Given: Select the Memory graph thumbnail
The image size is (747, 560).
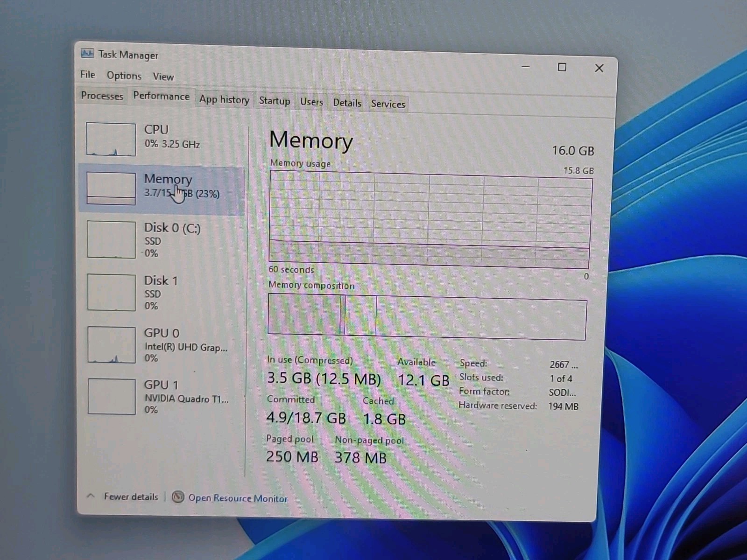Looking at the screenshot, I should pyautogui.click(x=111, y=188).
